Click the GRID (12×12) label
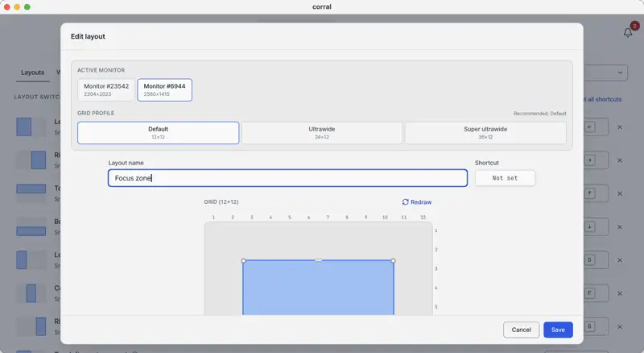The height and width of the screenshot is (353, 644). [221, 202]
